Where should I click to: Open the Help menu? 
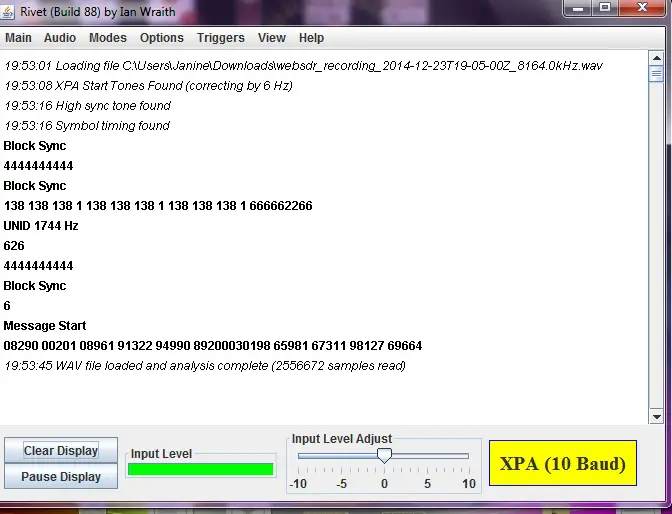tap(311, 38)
